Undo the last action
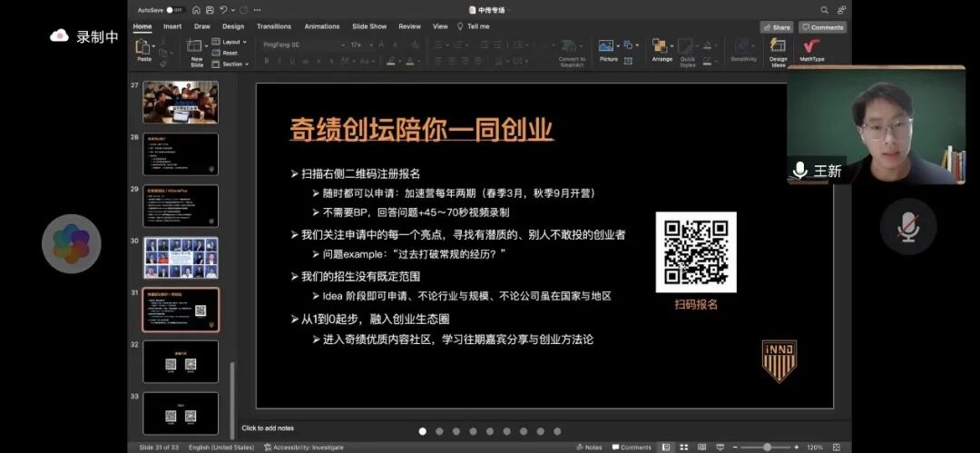 coord(222,10)
